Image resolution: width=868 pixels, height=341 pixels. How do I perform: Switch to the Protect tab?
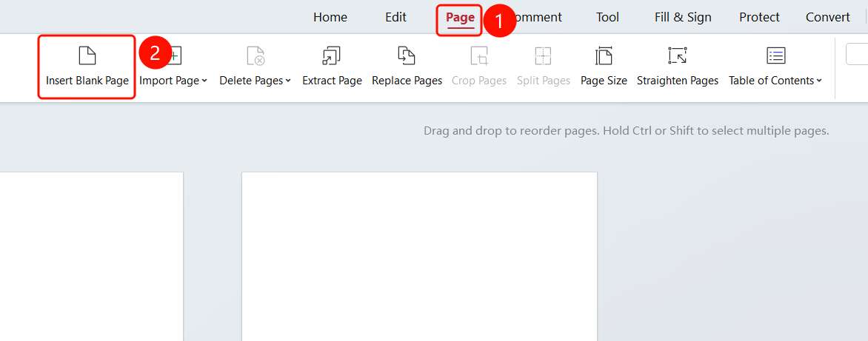(759, 18)
